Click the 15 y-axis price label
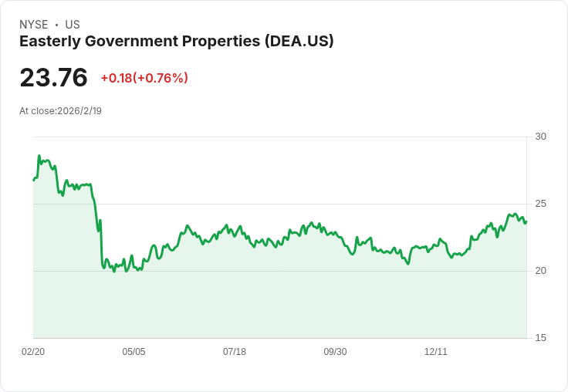Viewport: 568px width, 392px height. [x=540, y=338]
